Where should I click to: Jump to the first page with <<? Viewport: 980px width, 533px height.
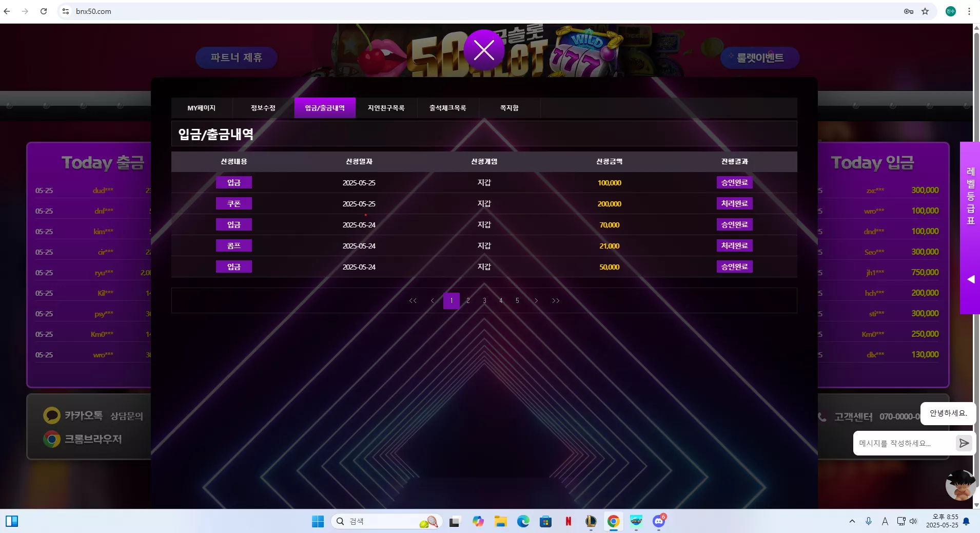(413, 301)
